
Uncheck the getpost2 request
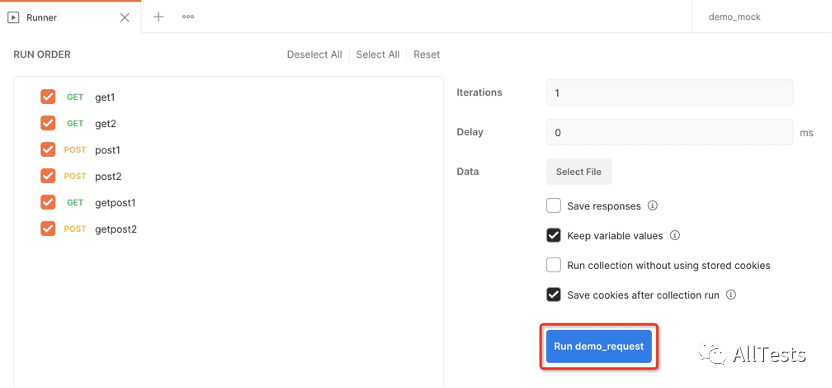point(48,229)
